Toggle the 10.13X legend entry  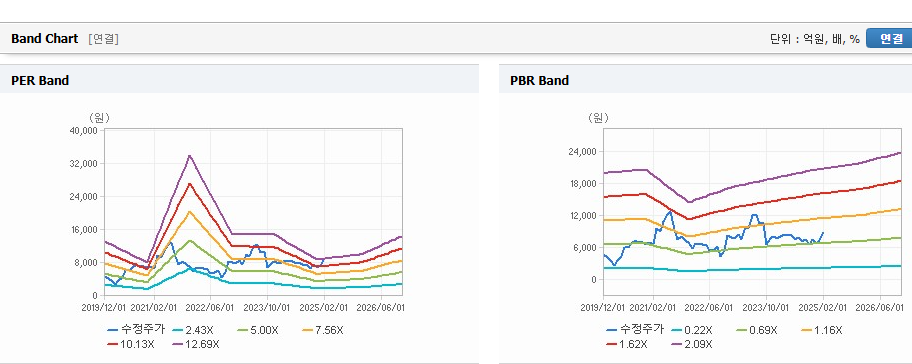click(131, 344)
